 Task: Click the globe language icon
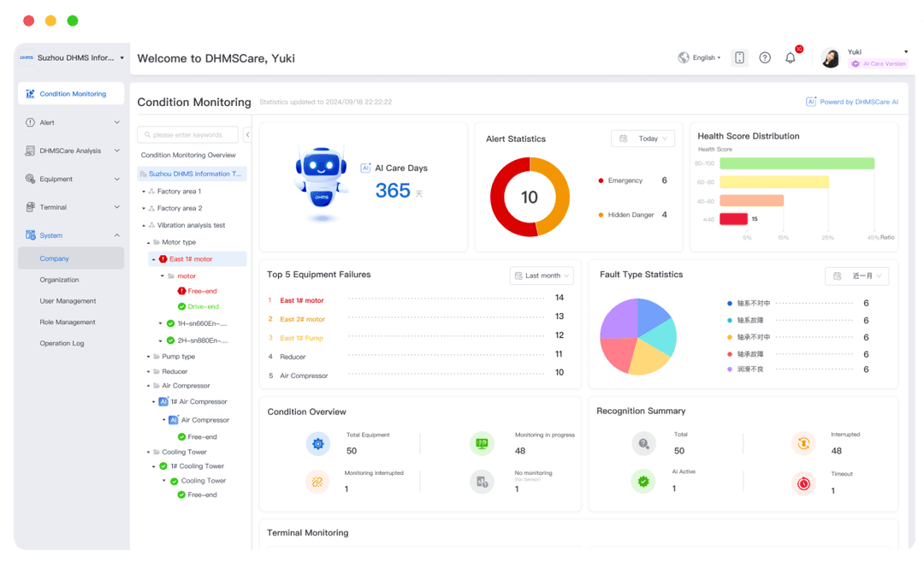[x=684, y=57]
